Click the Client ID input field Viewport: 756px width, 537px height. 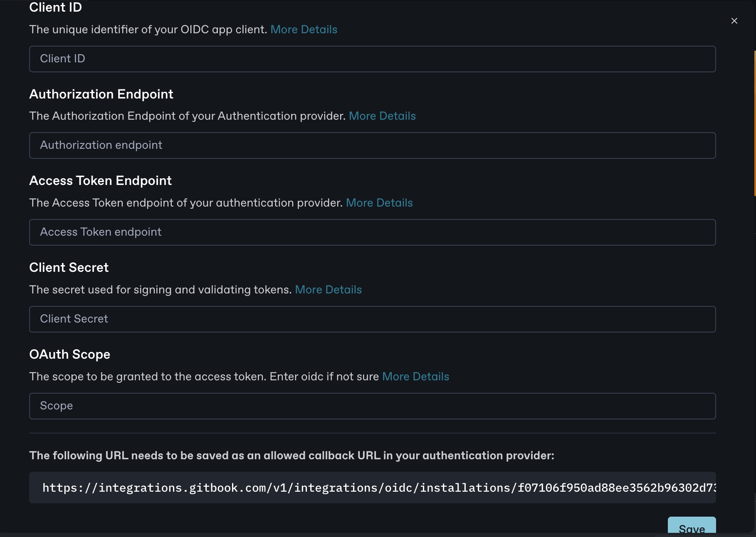click(x=372, y=59)
